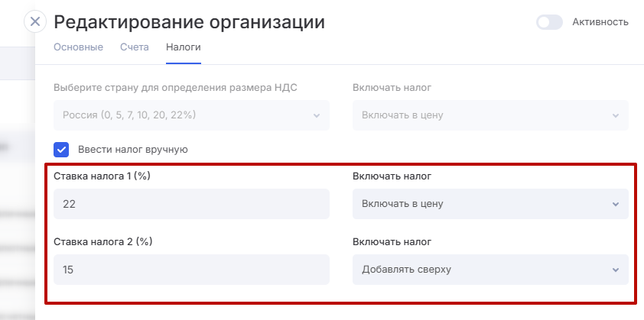Expand the tax 1 Включать в цену dropdown
This screenshot has width=644, height=320.
482,204
